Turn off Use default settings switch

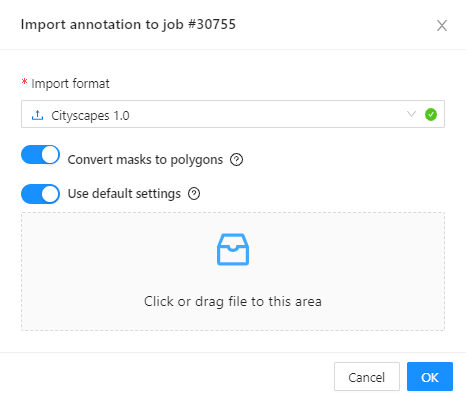[40, 194]
